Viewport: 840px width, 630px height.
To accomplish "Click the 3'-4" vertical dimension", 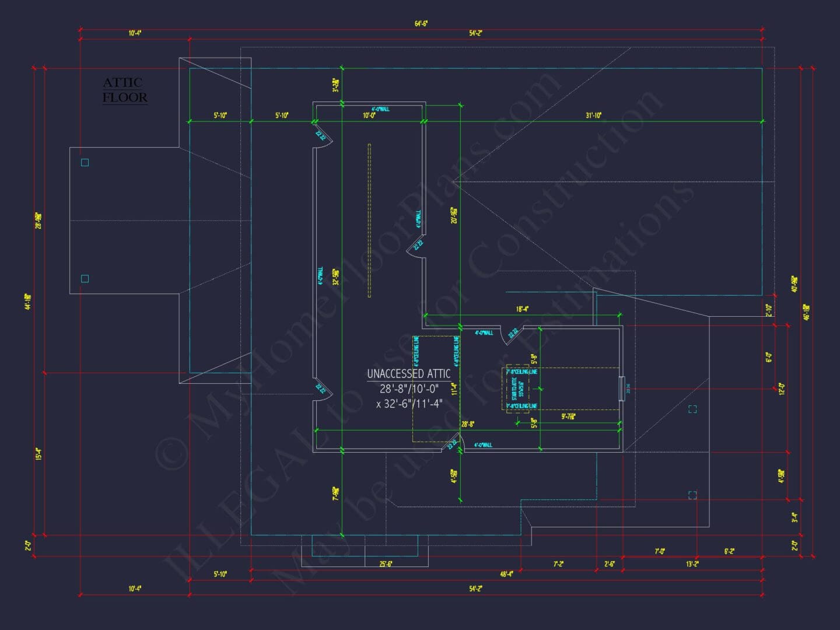I will click(794, 517).
